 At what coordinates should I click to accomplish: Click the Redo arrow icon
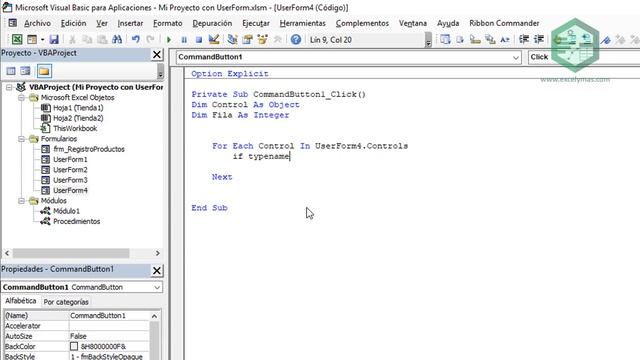150,40
